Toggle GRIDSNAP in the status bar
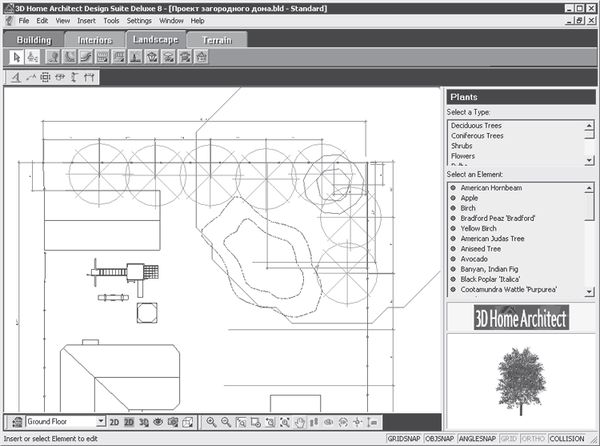This screenshot has height=446, width=600. [x=404, y=438]
